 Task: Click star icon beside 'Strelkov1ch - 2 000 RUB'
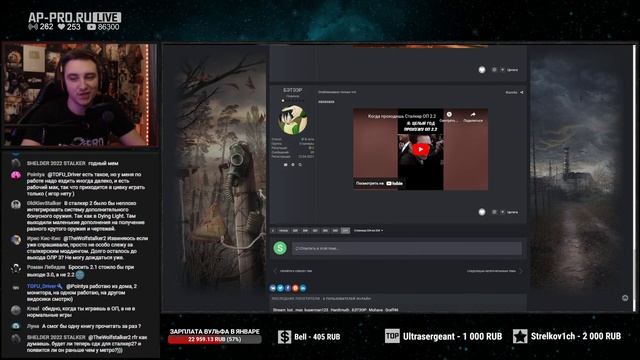click(520, 336)
